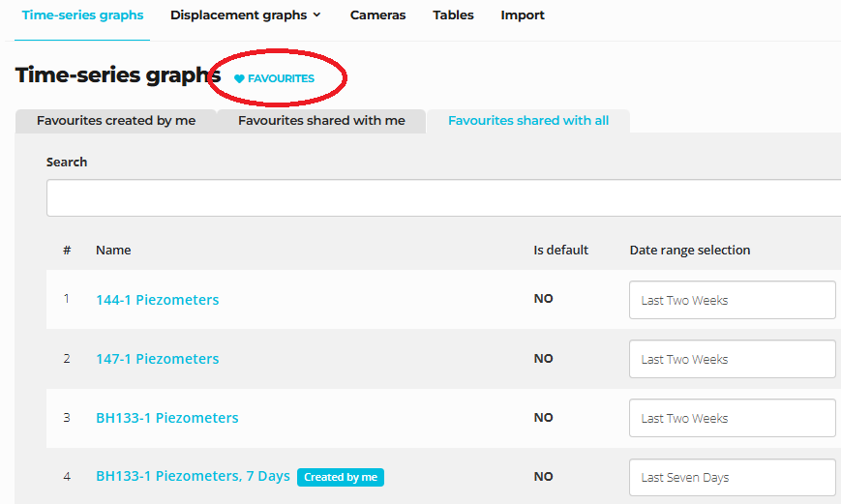This screenshot has height=504, width=841.
Task: Open the Time-series graphs tab
Action: (82, 15)
